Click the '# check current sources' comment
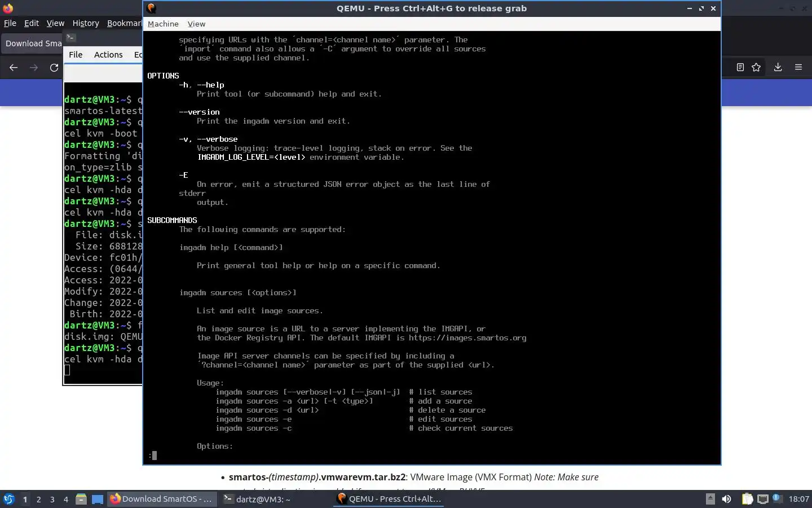This screenshot has height=508, width=812. pyautogui.click(x=461, y=428)
